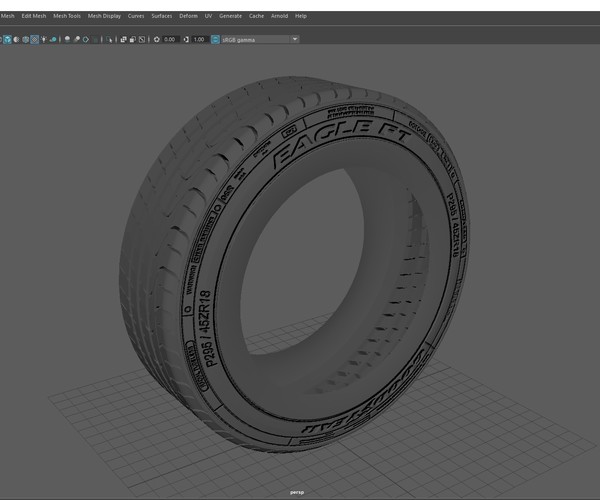Toggle X-Ray Joints icon
The image size is (600, 500).
click(x=142, y=39)
